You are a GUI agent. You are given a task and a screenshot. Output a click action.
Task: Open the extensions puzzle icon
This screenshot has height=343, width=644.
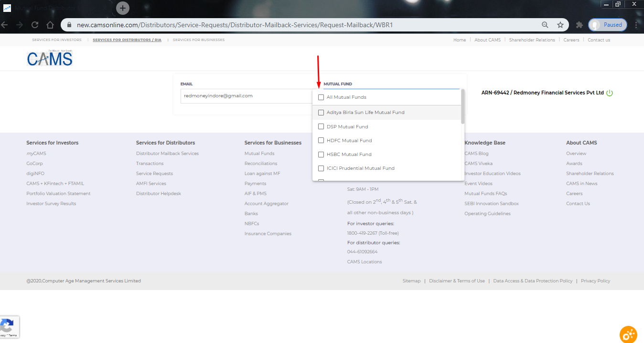click(x=580, y=25)
